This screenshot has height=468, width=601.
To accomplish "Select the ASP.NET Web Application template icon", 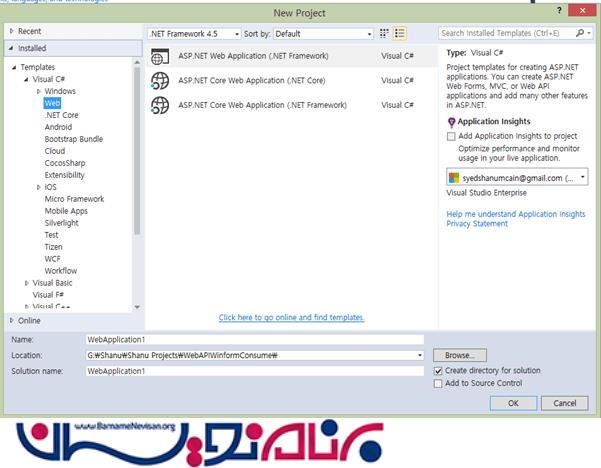I will [159, 56].
